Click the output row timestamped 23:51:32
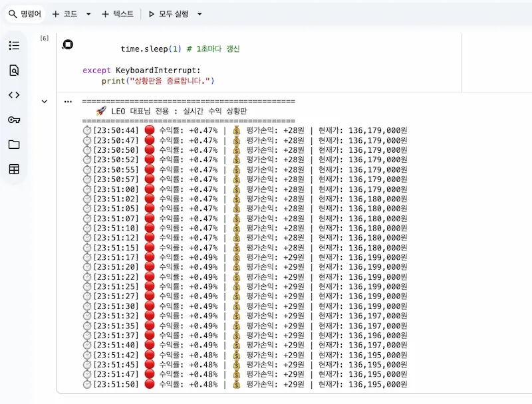 [x=245, y=316]
